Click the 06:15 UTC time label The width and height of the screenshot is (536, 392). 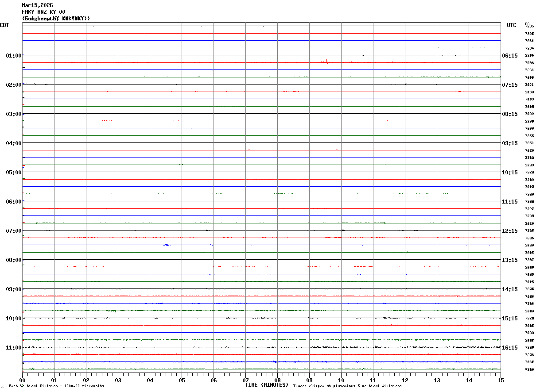coord(509,56)
